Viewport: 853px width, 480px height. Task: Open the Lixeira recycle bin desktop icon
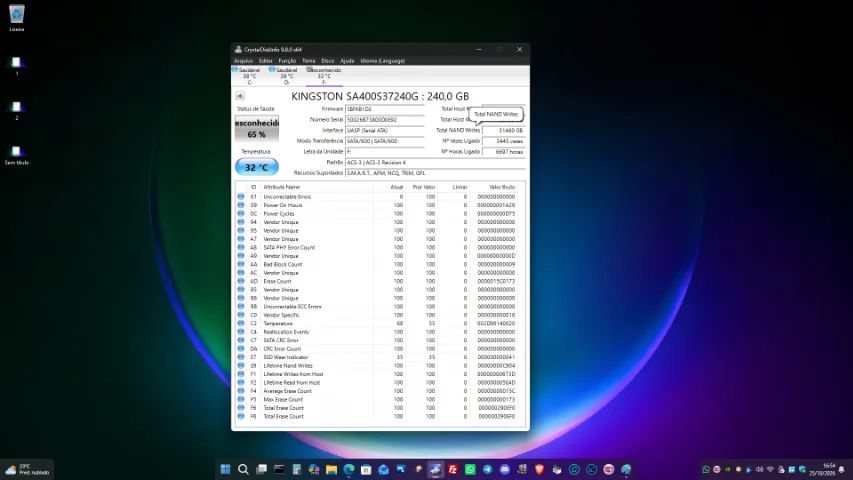tap(16, 18)
